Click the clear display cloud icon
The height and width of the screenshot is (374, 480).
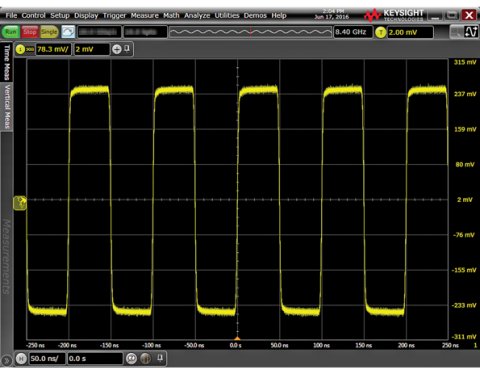click(x=68, y=32)
